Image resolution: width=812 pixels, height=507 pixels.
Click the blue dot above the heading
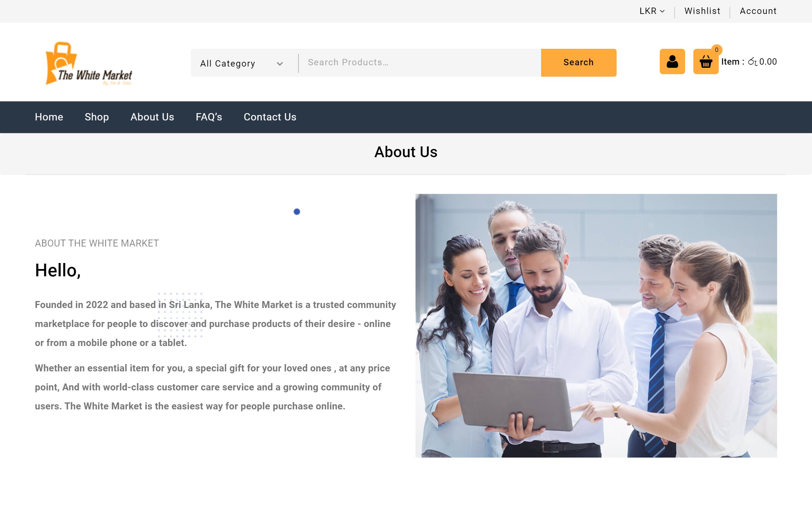pyautogui.click(x=297, y=212)
